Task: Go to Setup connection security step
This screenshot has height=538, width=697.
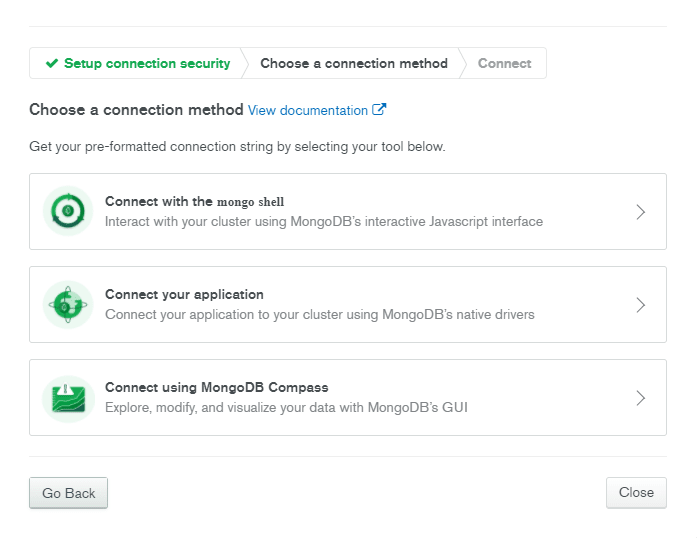Action: [x=138, y=63]
